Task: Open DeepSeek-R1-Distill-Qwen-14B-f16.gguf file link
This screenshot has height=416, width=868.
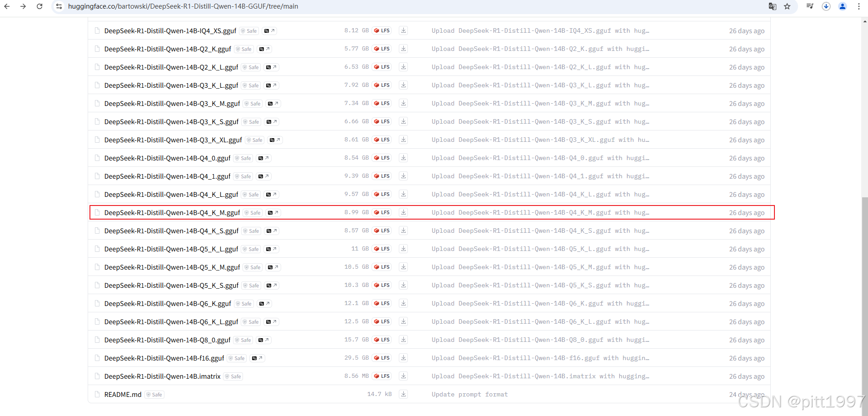Action: pos(164,358)
